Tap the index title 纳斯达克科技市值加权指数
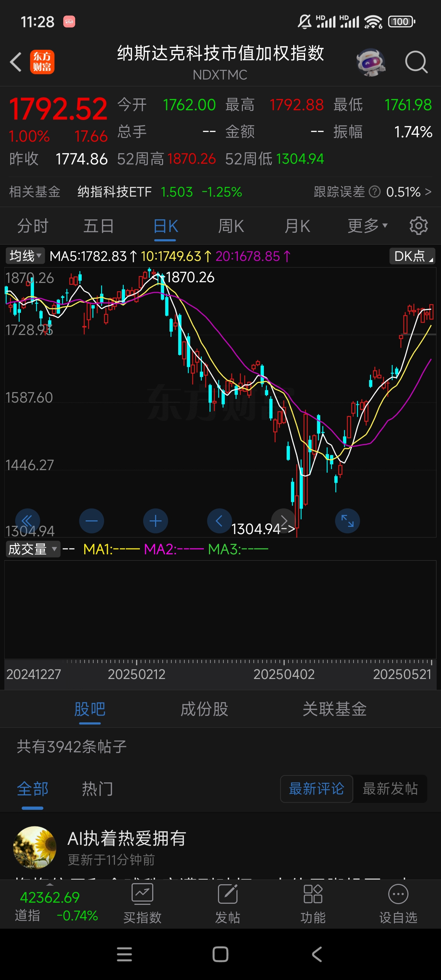 [x=220, y=53]
